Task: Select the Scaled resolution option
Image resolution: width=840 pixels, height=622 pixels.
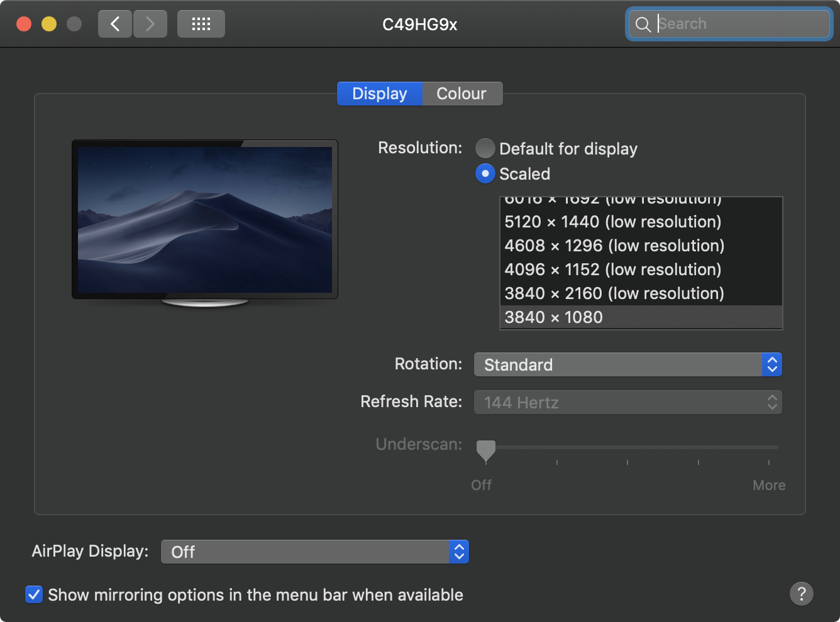Action: (485, 173)
